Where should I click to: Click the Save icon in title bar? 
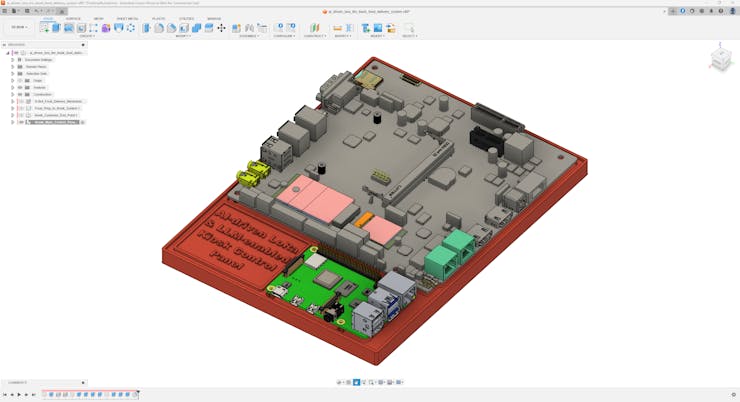click(26, 11)
